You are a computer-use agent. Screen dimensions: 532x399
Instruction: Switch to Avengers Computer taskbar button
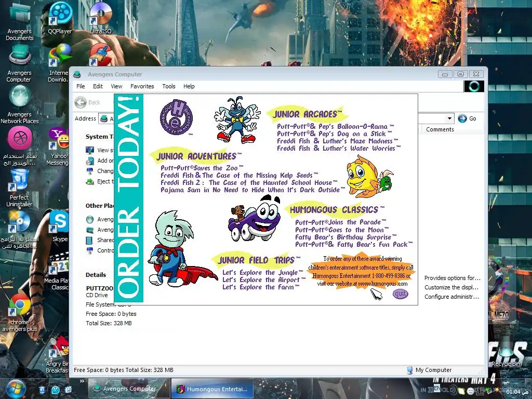[129, 389]
